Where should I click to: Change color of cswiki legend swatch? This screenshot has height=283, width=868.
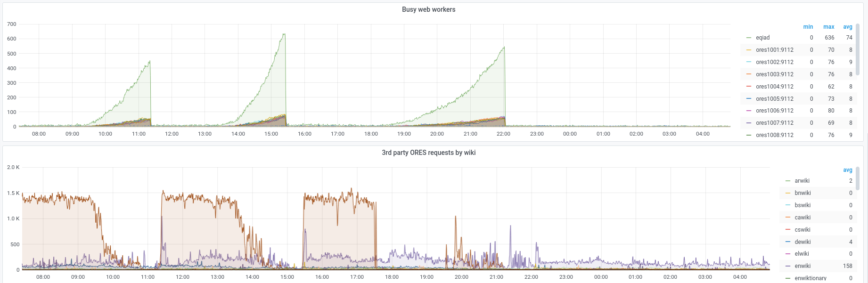click(x=788, y=230)
